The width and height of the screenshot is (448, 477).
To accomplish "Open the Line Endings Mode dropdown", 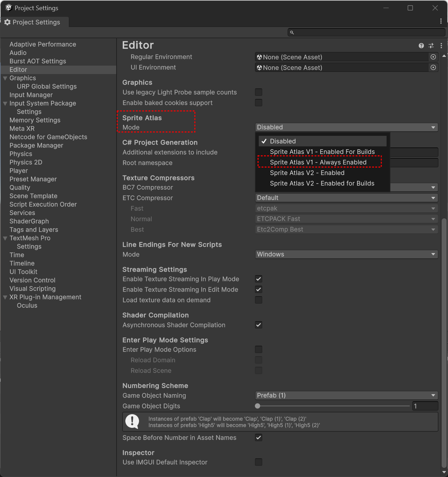I will (x=347, y=254).
